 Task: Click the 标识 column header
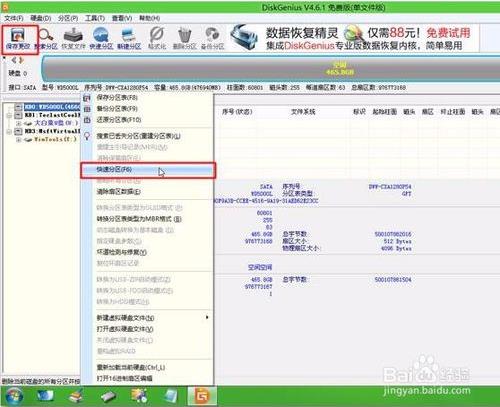tap(359, 112)
